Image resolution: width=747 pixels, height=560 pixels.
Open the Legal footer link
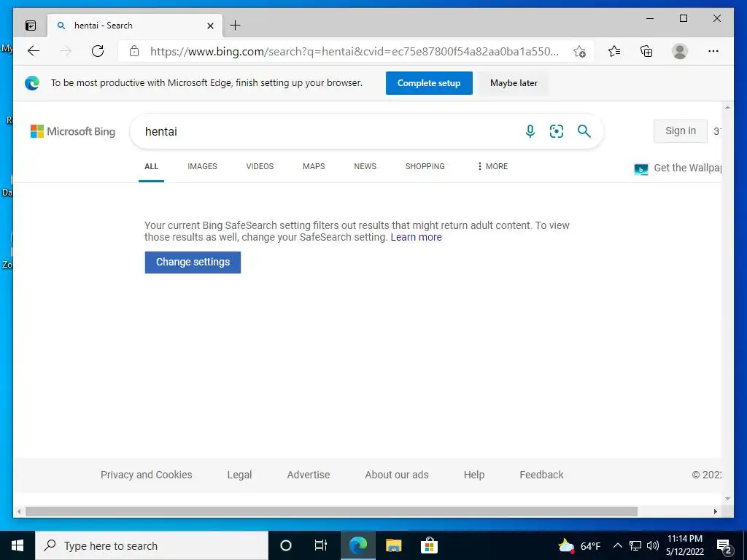239,475
